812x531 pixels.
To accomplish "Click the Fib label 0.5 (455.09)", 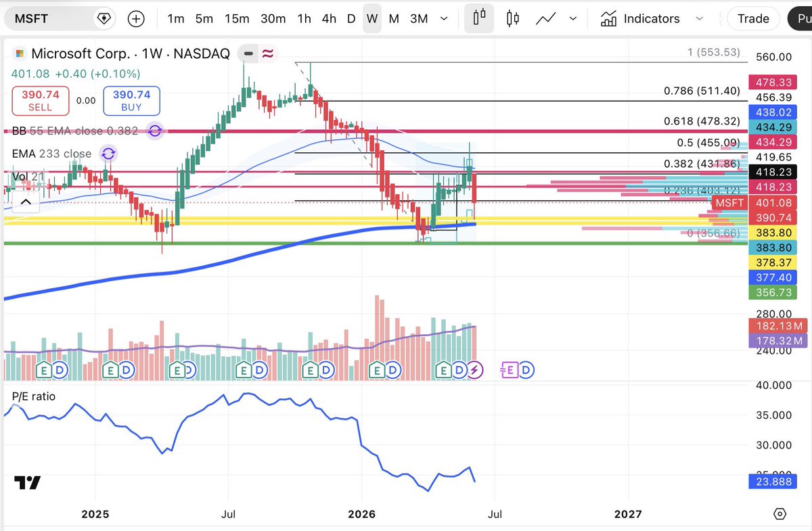I will pos(708,143).
